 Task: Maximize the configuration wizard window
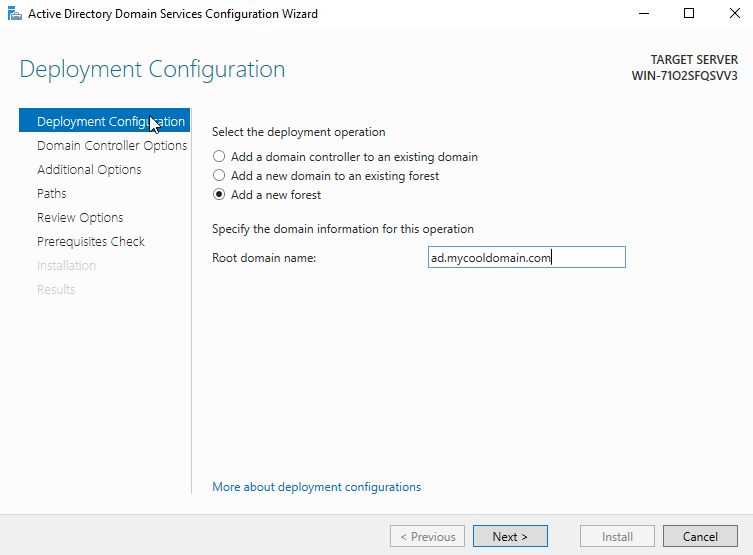tap(689, 14)
